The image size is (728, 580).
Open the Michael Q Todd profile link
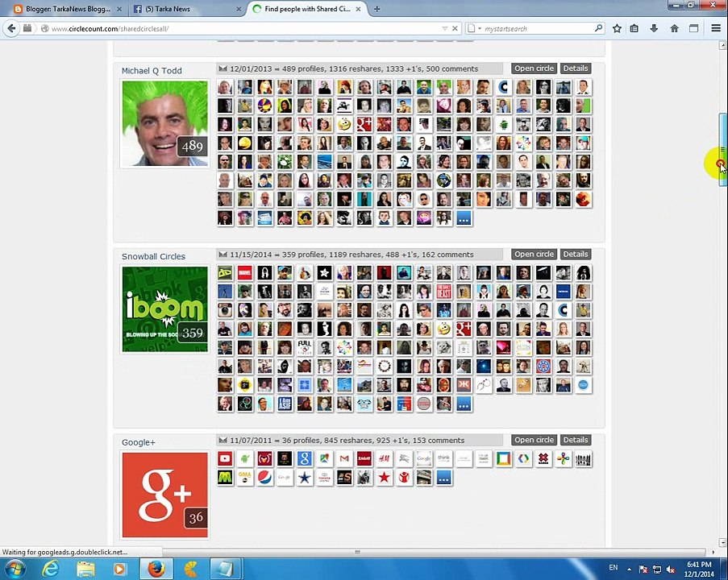152,71
